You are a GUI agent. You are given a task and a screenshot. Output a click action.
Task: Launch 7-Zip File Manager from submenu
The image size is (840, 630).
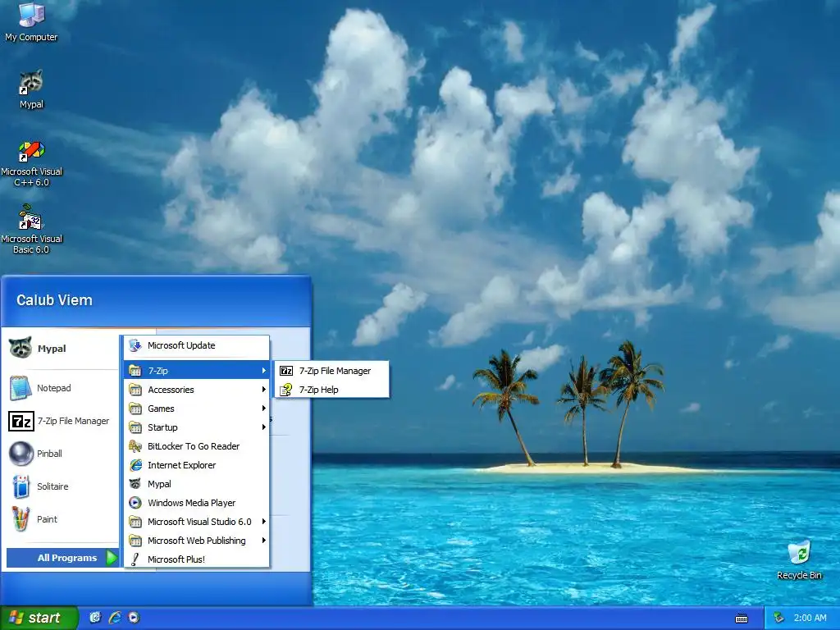pos(331,371)
